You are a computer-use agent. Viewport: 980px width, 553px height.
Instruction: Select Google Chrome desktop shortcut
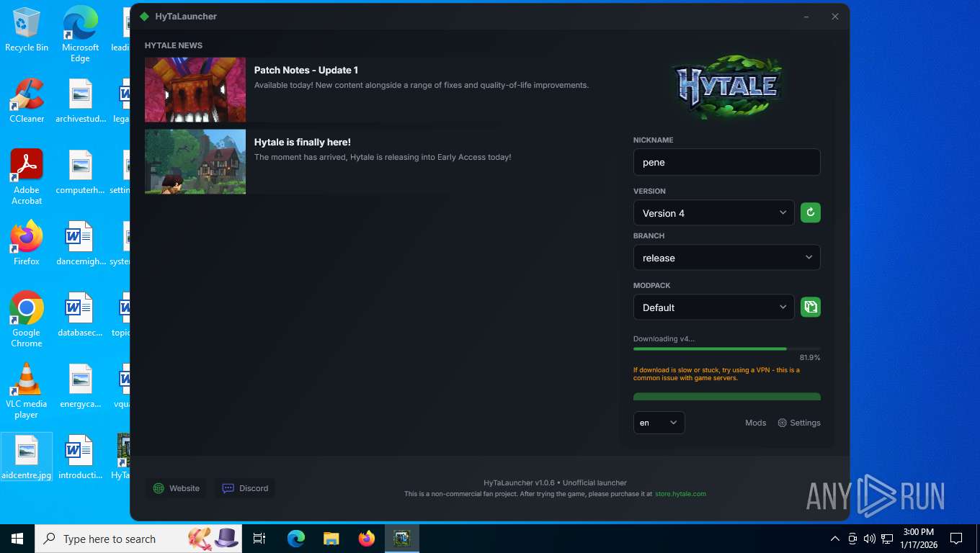pyautogui.click(x=27, y=320)
